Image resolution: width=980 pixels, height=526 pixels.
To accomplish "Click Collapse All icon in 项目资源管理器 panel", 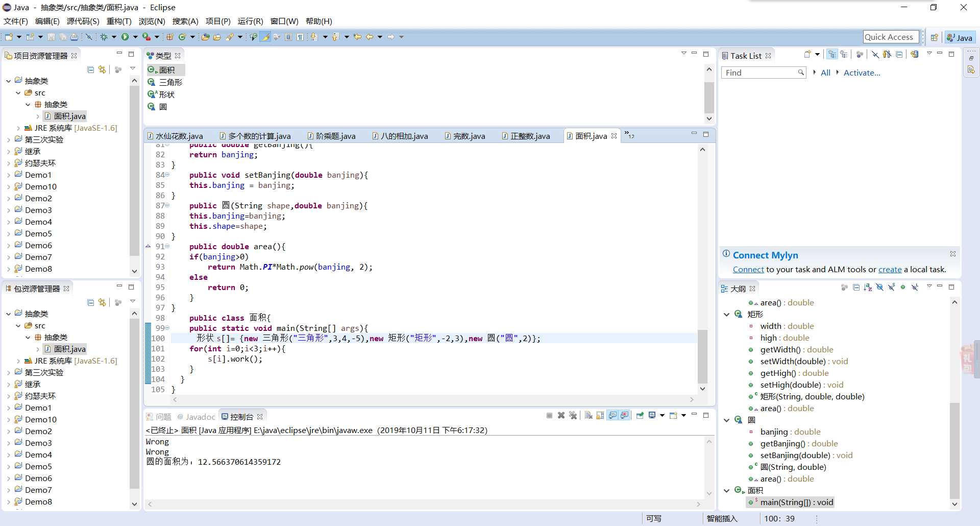I will pos(90,69).
